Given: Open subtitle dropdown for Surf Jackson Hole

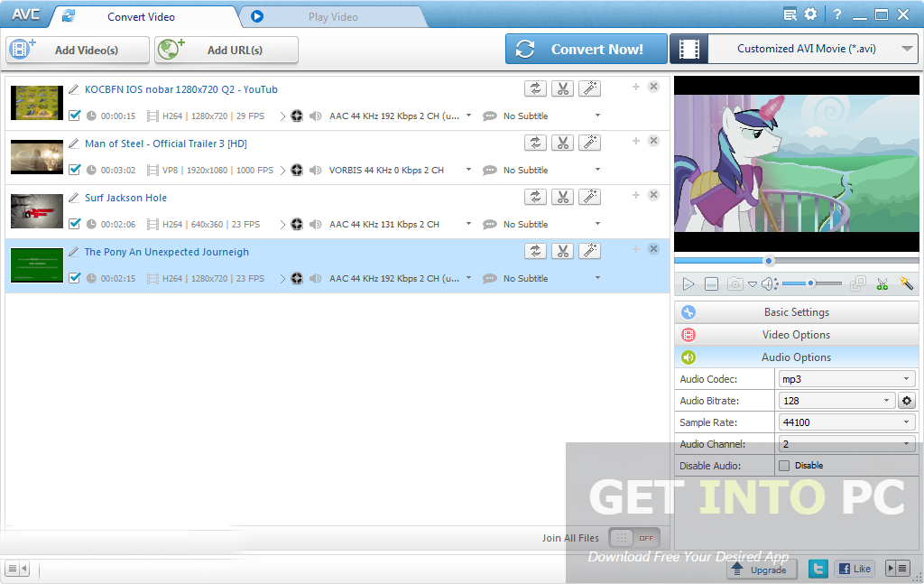Looking at the screenshot, I should [597, 224].
